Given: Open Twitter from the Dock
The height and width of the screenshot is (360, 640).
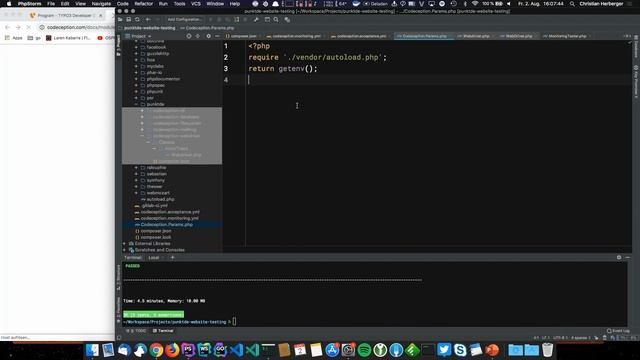Looking at the screenshot, I should 444,350.
